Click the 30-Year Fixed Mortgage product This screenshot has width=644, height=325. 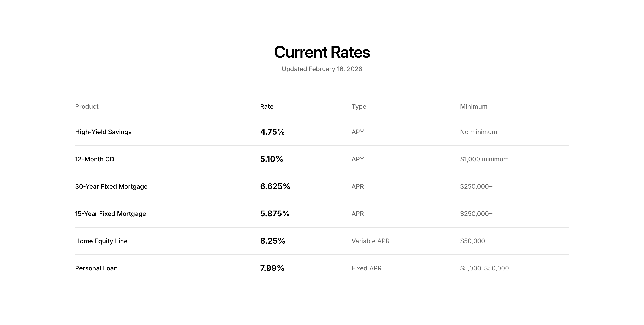pos(111,186)
